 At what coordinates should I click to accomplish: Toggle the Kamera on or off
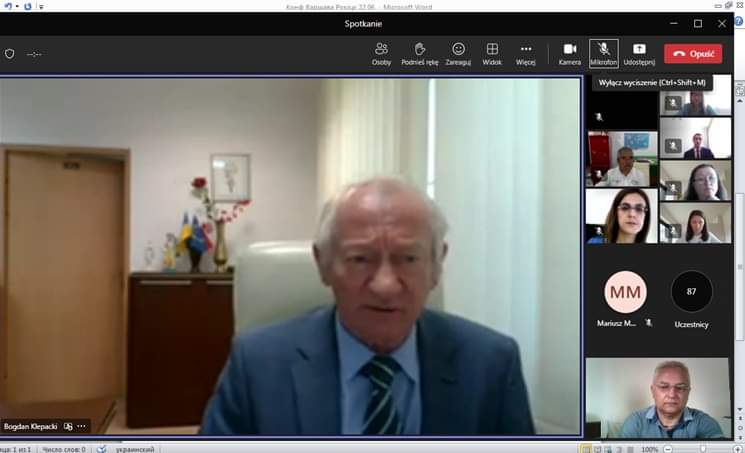pos(570,53)
